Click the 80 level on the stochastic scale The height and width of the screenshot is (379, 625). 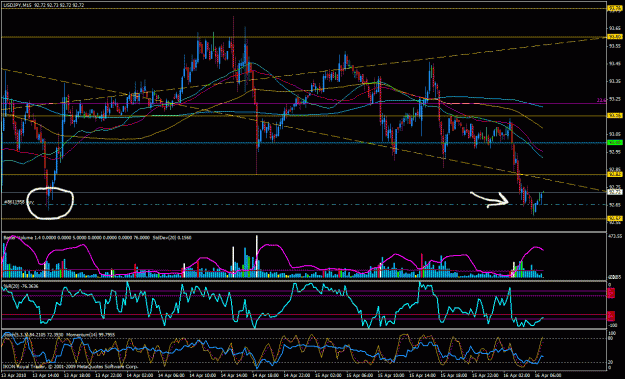pos(609,338)
